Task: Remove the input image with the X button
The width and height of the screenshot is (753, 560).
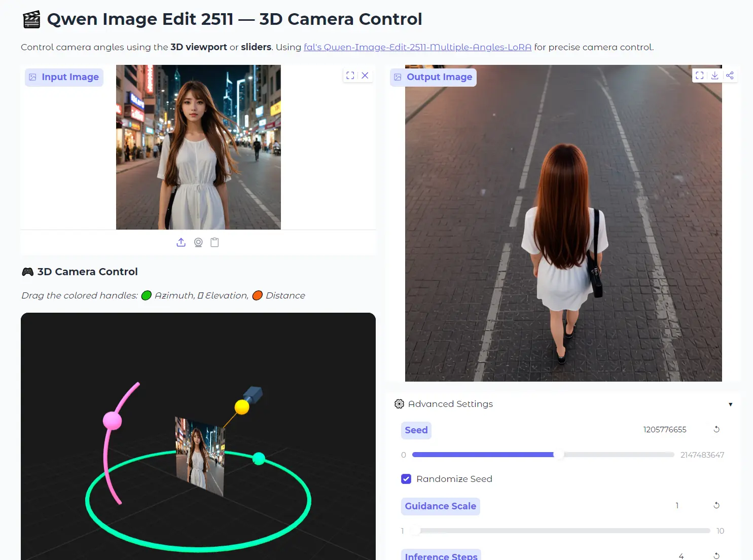Action: (365, 76)
